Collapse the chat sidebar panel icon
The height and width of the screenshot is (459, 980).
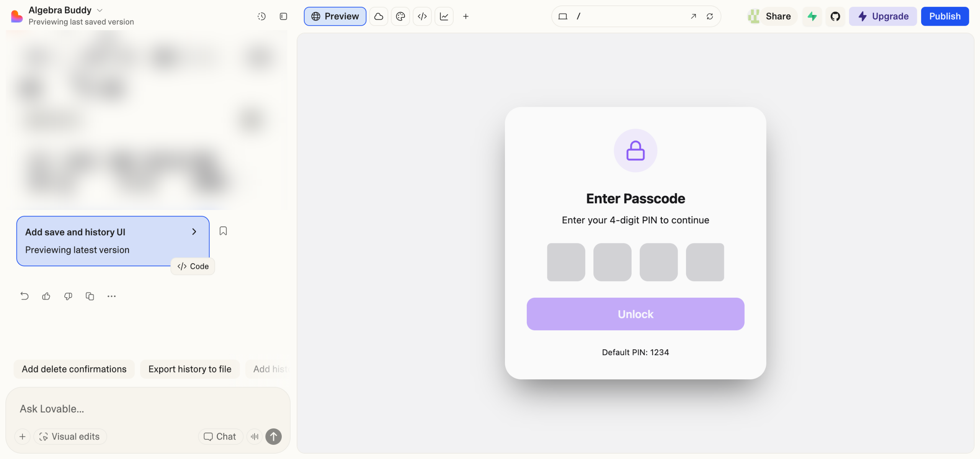[283, 16]
